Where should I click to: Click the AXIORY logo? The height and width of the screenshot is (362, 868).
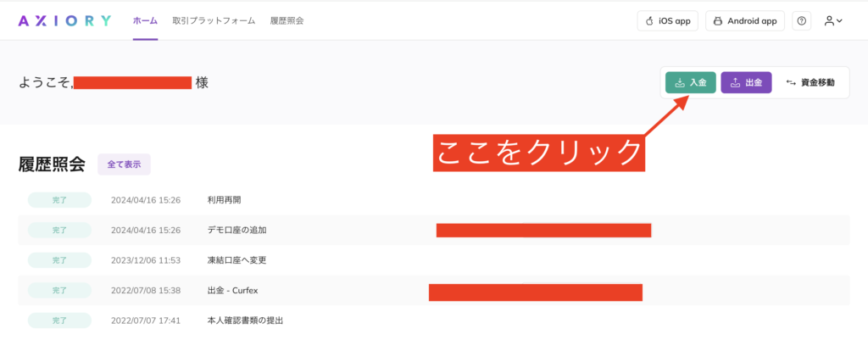click(x=64, y=21)
